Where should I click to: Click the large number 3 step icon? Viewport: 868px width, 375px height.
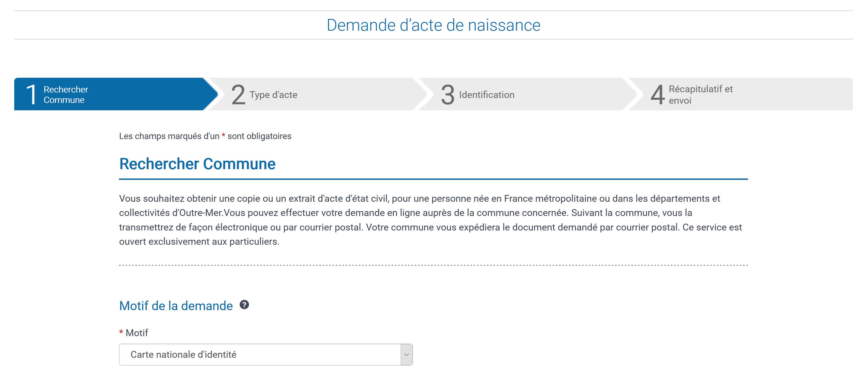[x=447, y=95]
